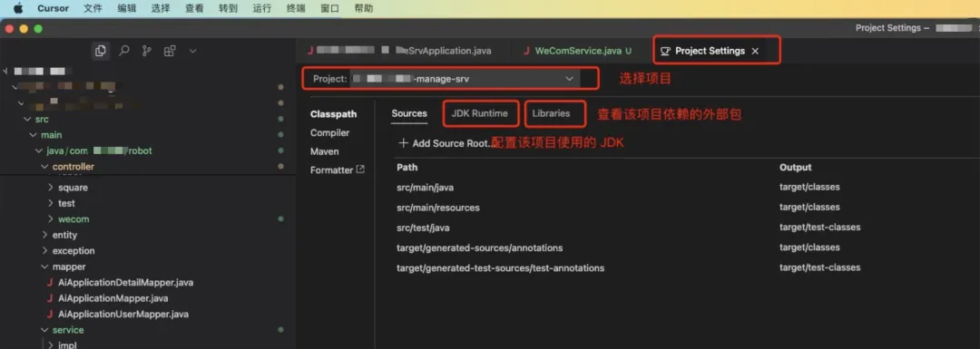The image size is (980, 349).
Task: Open the 查看 menu
Action: point(194,9)
